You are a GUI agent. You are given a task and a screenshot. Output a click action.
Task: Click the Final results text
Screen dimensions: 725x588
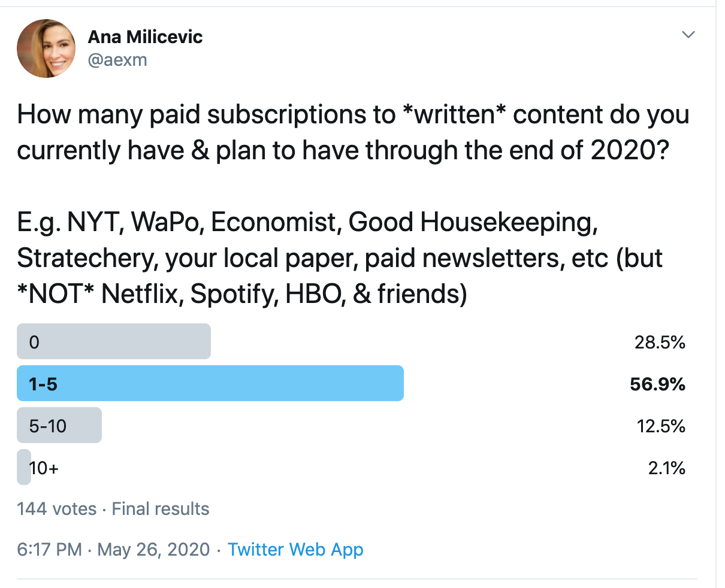click(x=161, y=509)
